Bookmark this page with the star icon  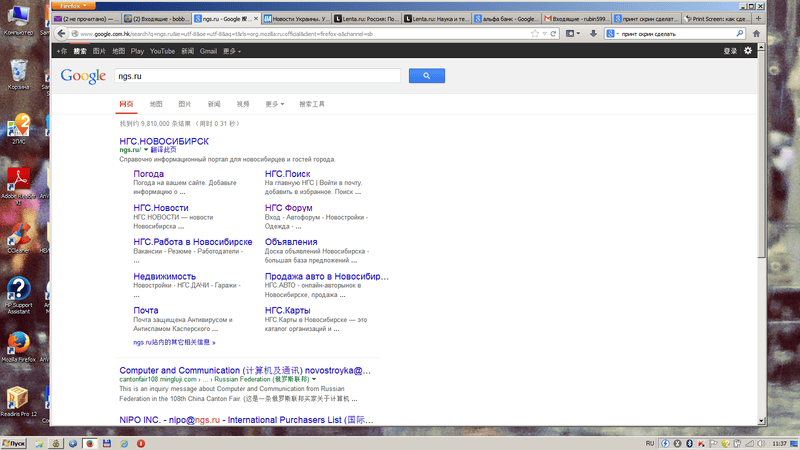coord(534,34)
